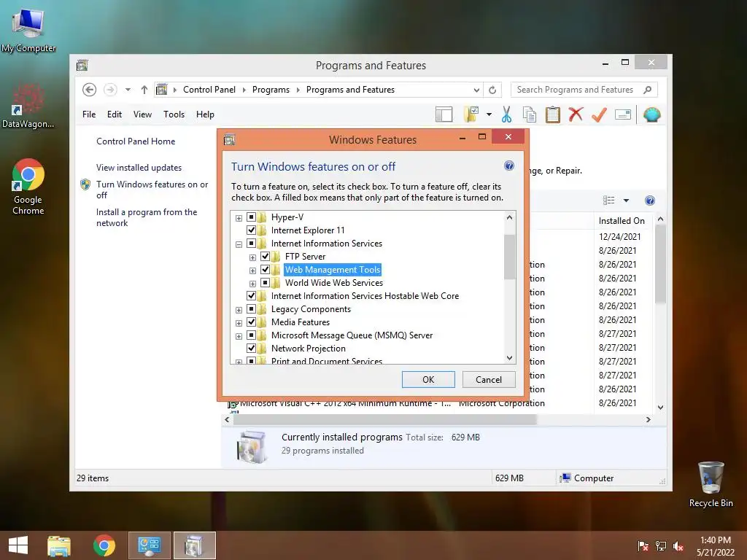Viewport: 747px width, 560px height.
Task: Uncheck Internet Explorer 11
Action: coord(251,230)
